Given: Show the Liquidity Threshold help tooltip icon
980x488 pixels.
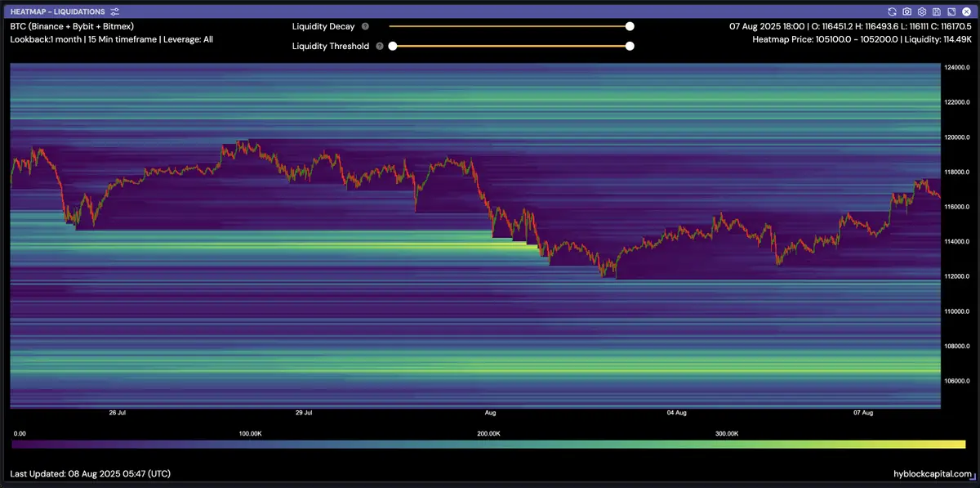Looking at the screenshot, I should coord(380,46).
